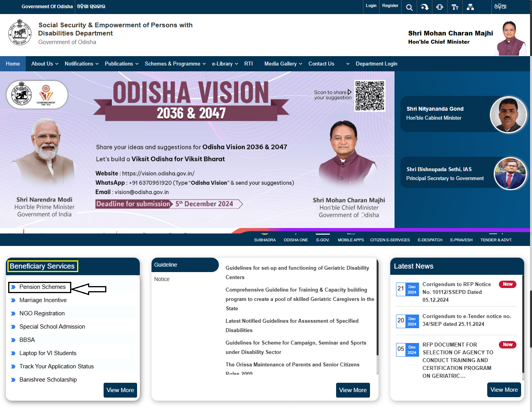Select the Guideline tab
Viewport: 532px width, 412px height.
point(185,265)
